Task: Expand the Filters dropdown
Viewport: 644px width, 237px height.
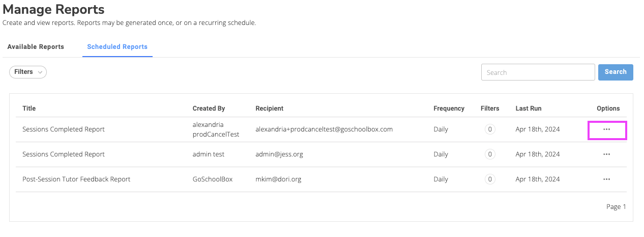Action: [x=28, y=72]
